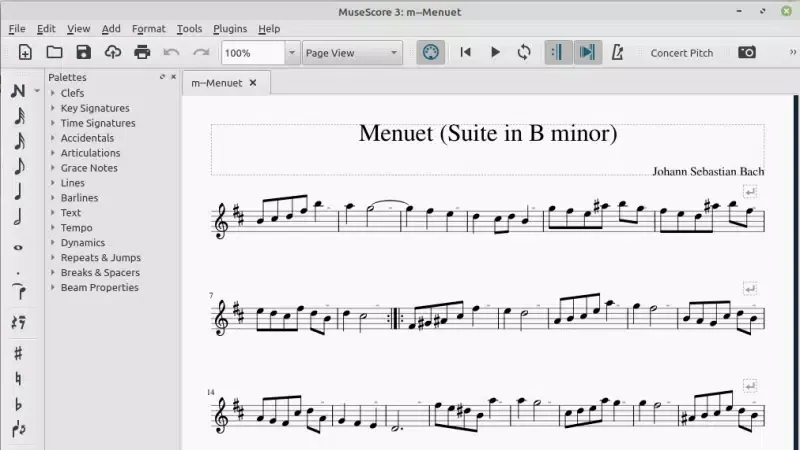Open the Tools menu
The image size is (800, 450).
(189, 29)
